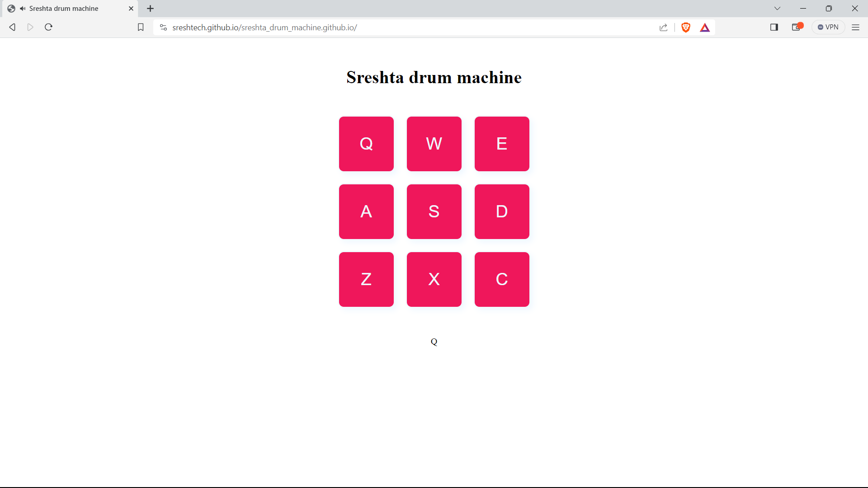Go forward in browser history

coord(30,27)
